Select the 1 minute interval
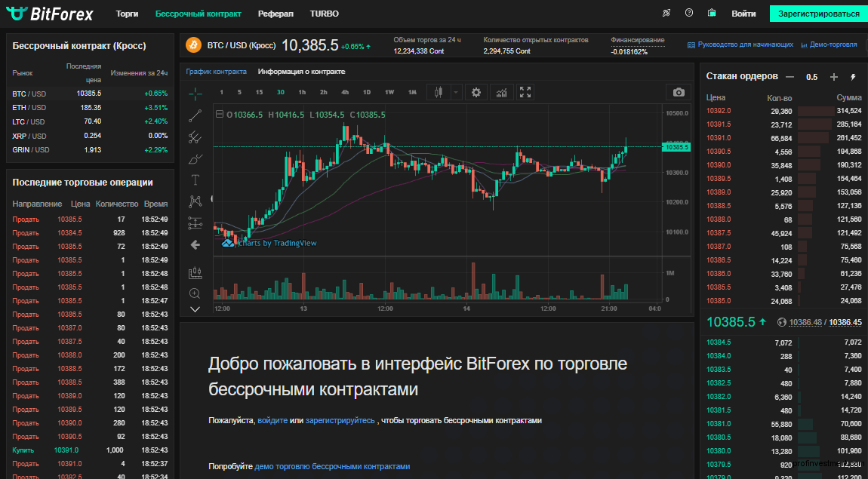868x479 pixels. click(x=222, y=92)
